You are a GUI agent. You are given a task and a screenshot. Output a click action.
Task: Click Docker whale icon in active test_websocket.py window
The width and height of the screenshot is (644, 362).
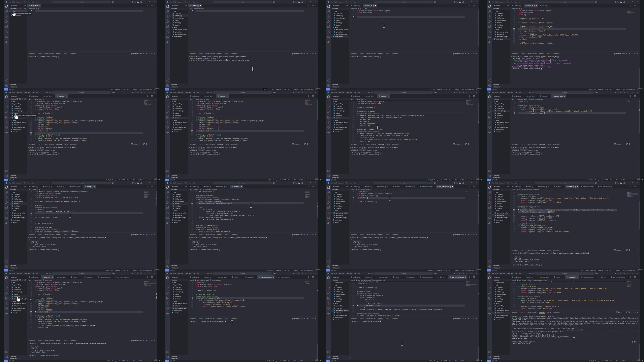click(167, 314)
